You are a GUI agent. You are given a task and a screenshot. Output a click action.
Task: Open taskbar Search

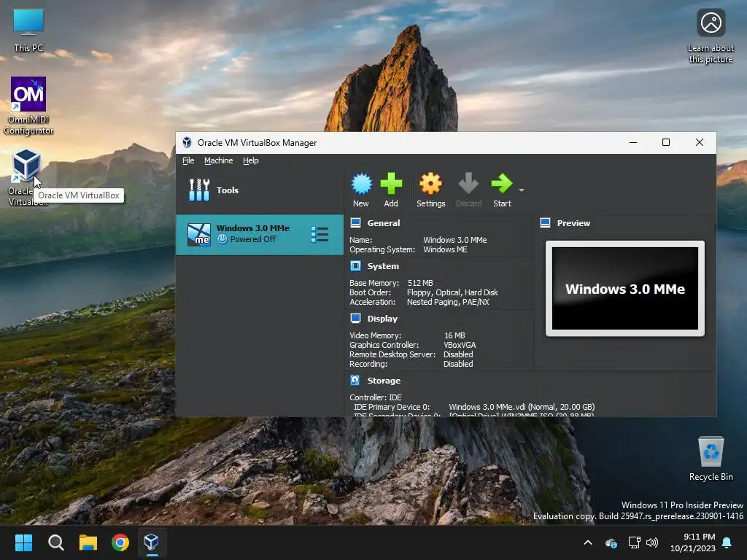(x=55, y=542)
